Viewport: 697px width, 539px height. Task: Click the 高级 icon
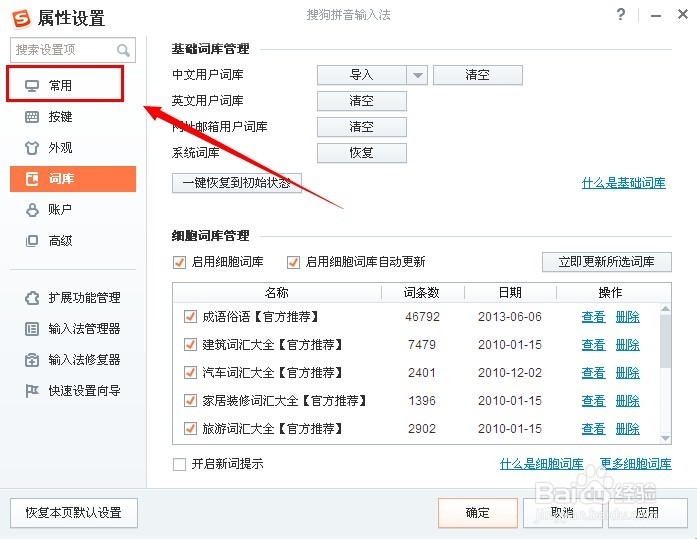click(x=32, y=241)
